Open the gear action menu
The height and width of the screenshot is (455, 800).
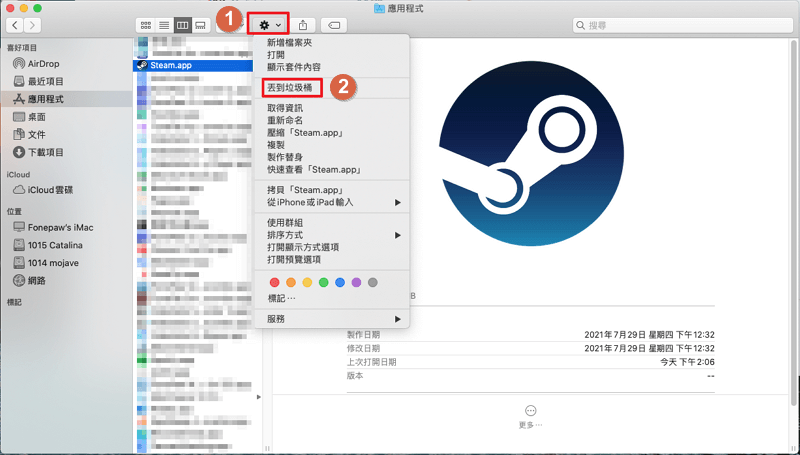(x=269, y=24)
